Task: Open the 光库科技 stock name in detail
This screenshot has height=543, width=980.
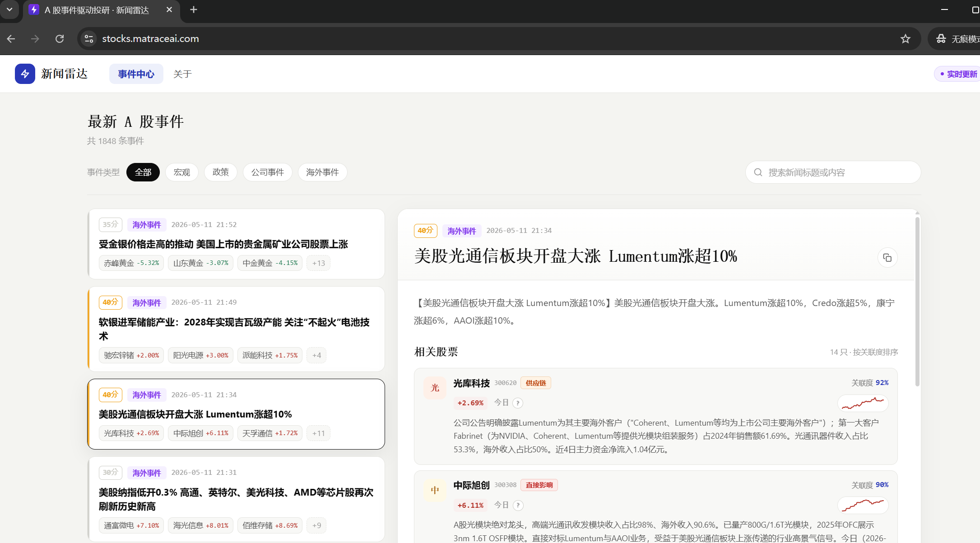Action: (472, 383)
